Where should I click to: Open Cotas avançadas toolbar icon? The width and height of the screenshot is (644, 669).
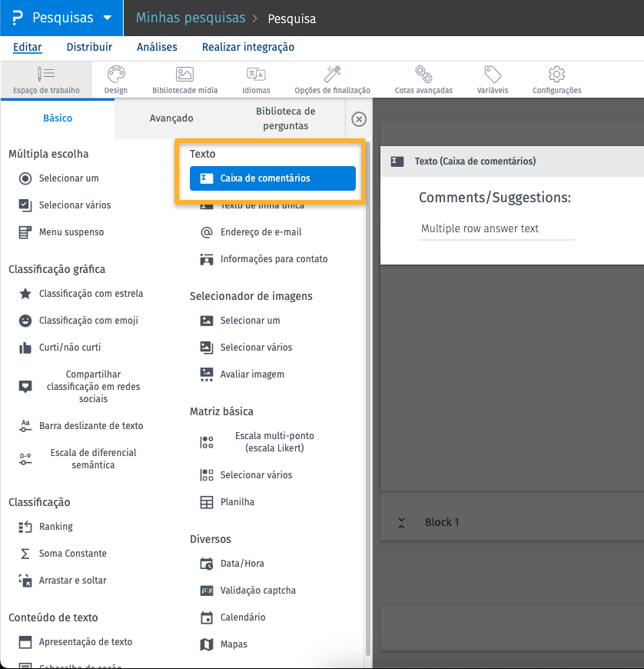(423, 75)
